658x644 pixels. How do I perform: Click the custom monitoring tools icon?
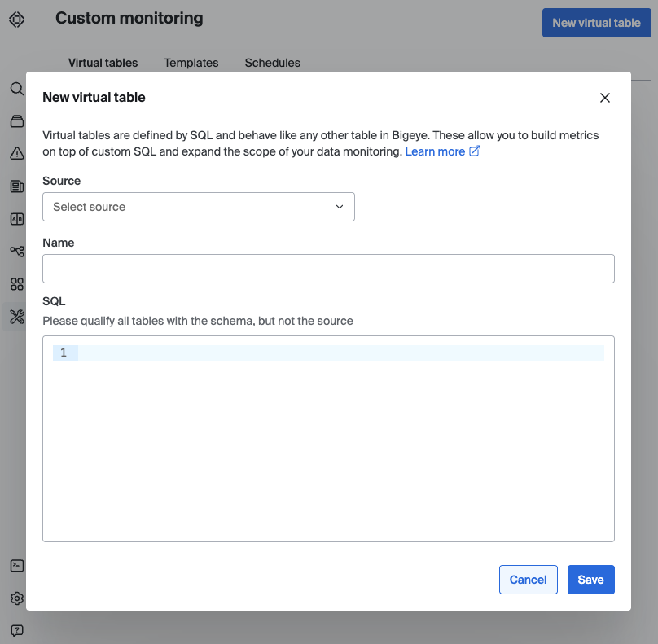[17, 317]
